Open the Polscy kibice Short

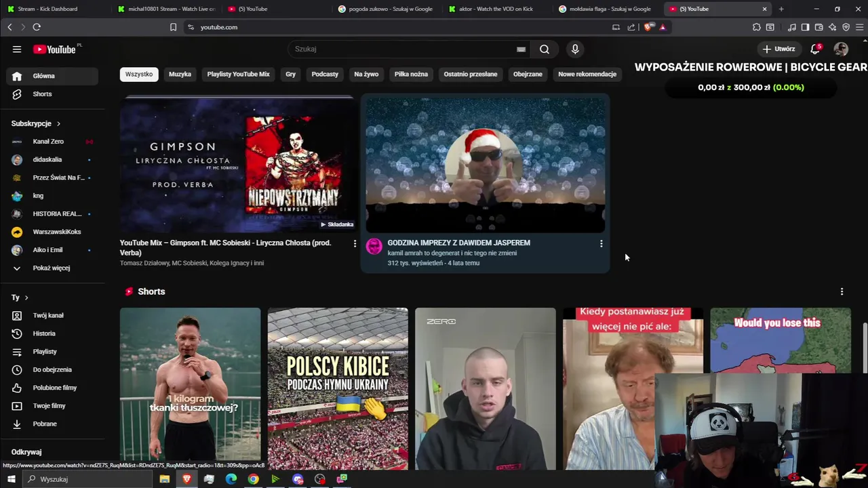point(338,388)
